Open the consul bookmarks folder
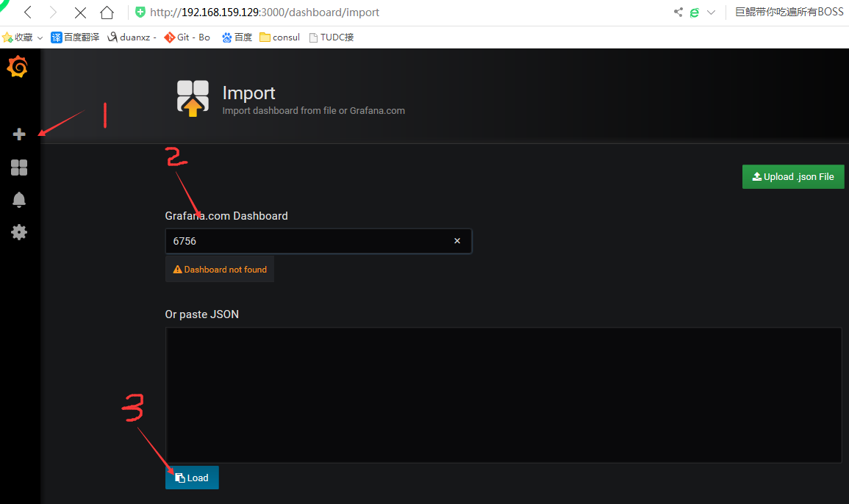The image size is (849, 504). click(x=279, y=37)
